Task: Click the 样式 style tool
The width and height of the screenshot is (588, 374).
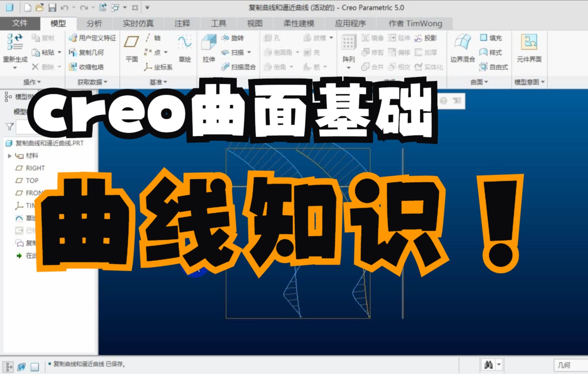Action: (491, 52)
